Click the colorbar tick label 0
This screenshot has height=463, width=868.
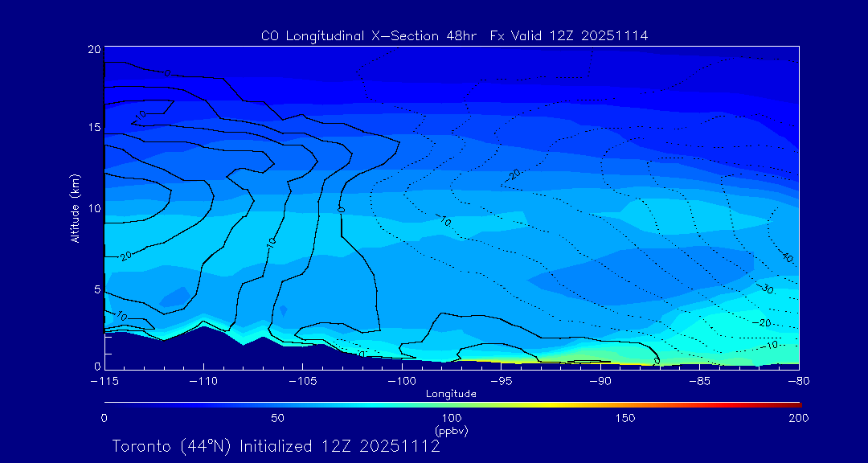point(104,418)
